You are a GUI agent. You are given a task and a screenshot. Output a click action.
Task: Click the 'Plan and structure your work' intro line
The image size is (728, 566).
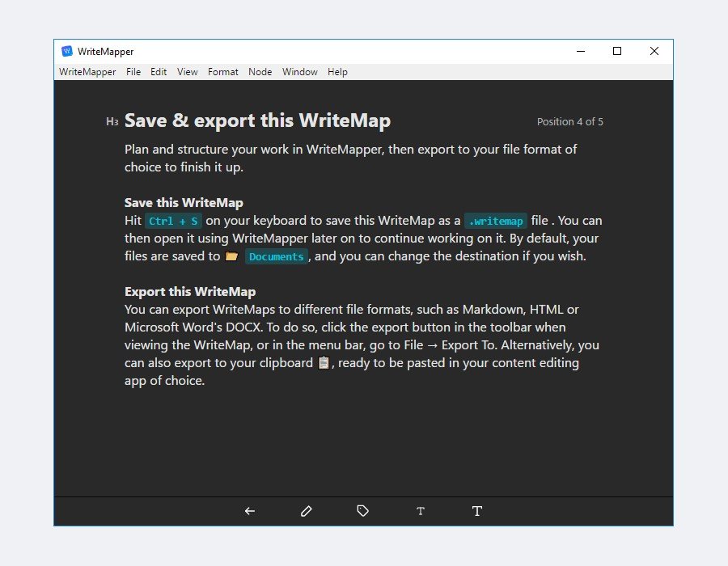[350, 150]
